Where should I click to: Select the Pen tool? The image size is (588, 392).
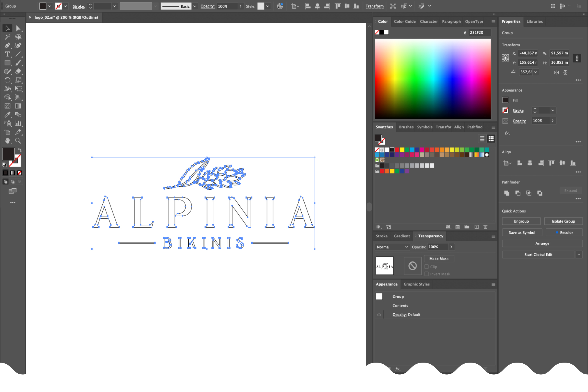click(x=7, y=46)
